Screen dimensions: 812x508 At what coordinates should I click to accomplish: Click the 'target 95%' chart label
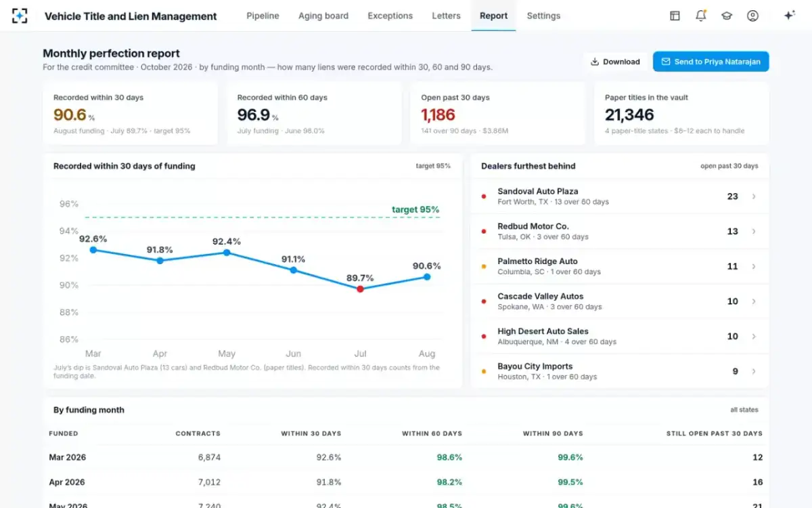[x=415, y=210]
